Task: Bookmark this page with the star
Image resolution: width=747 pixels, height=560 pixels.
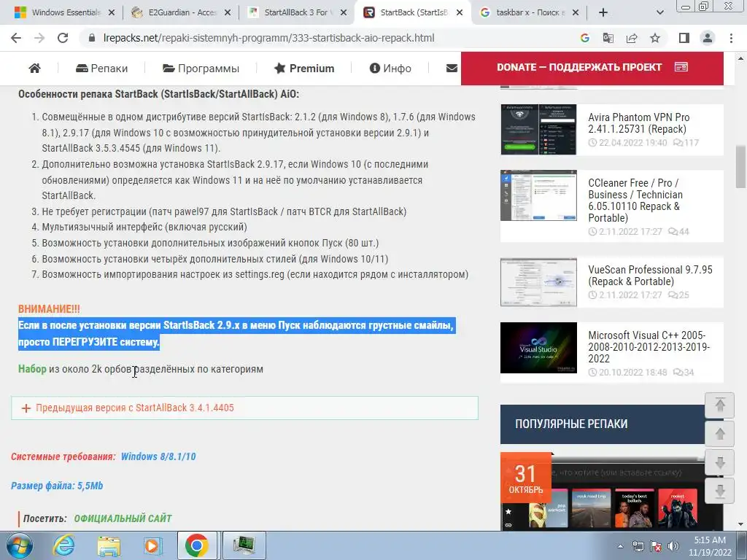Action: (655, 38)
